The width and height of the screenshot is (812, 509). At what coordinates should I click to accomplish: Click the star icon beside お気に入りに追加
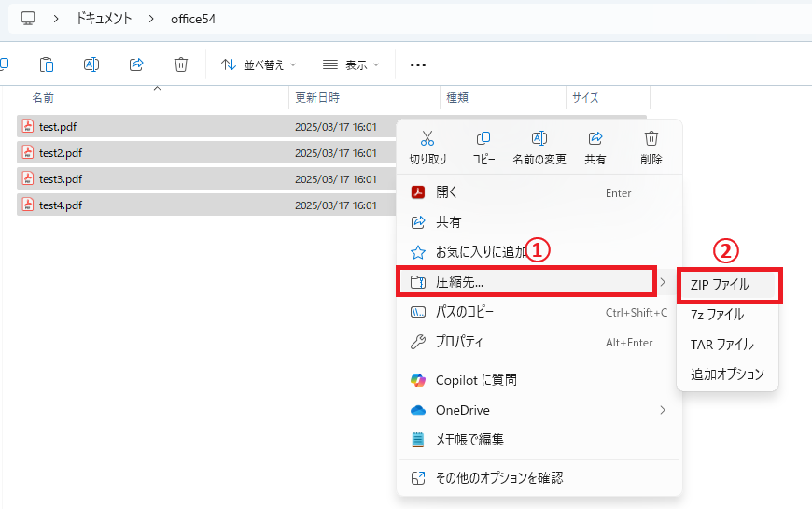click(x=418, y=252)
